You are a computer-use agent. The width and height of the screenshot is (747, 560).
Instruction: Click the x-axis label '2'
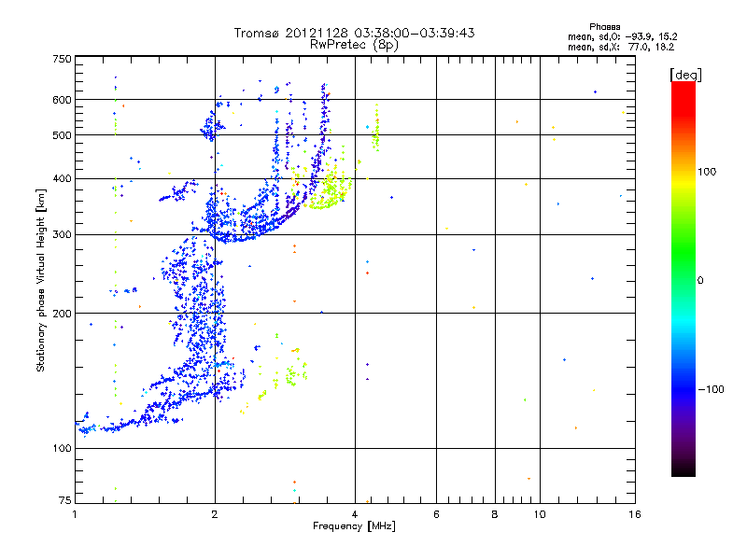pos(215,514)
